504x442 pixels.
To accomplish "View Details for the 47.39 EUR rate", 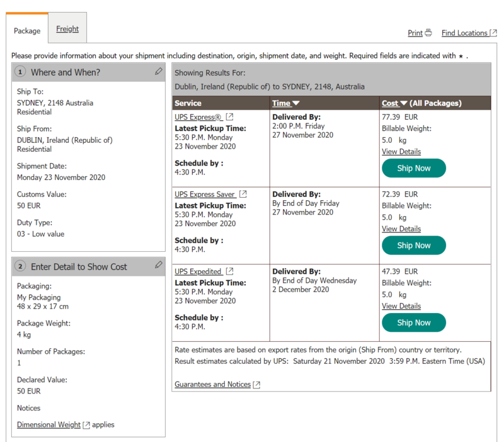I will tap(401, 306).
